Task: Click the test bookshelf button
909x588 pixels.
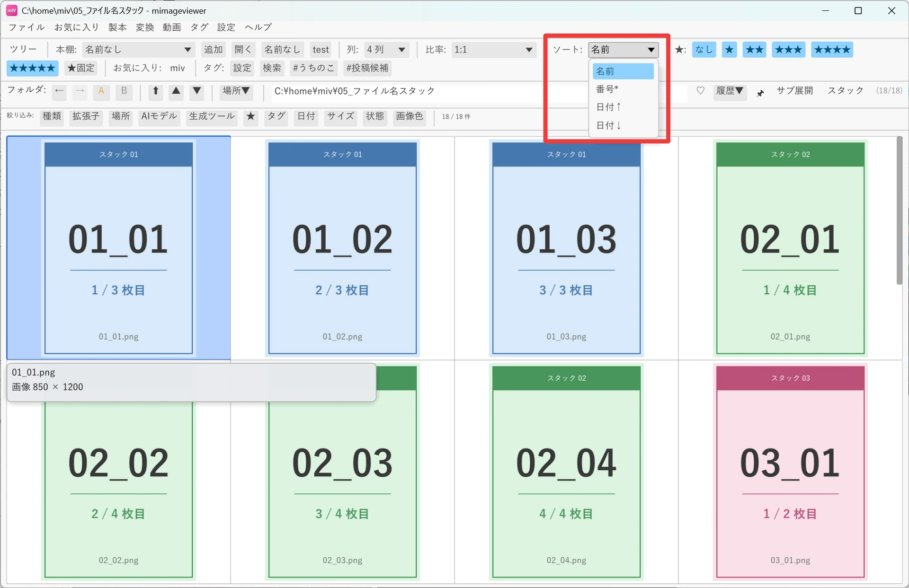Action: click(x=321, y=50)
